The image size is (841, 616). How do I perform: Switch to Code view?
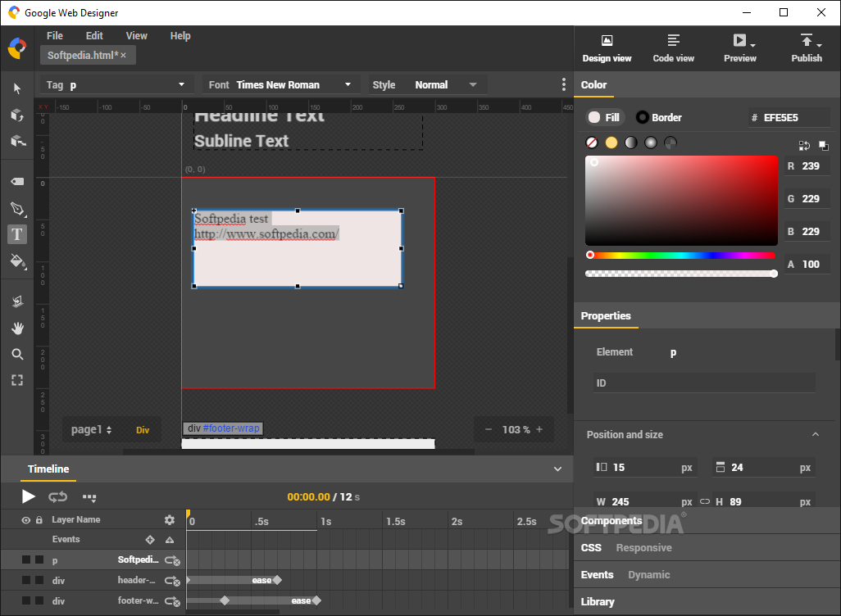click(673, 48)
